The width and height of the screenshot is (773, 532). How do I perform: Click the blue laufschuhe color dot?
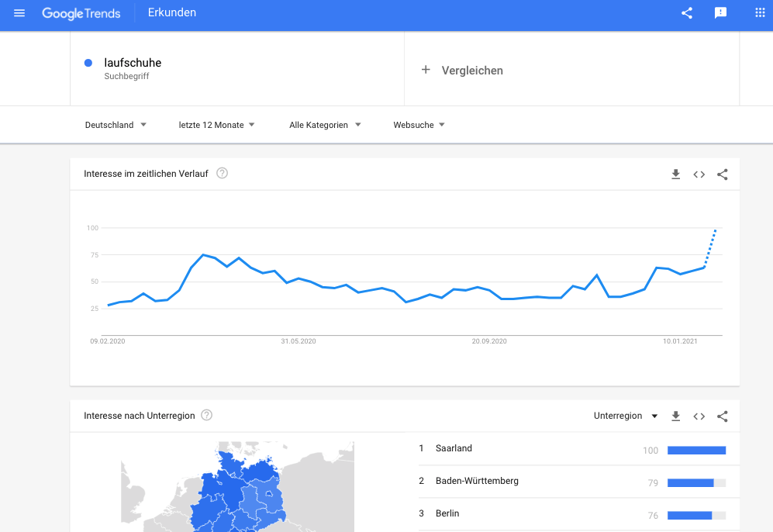point(88,63)
